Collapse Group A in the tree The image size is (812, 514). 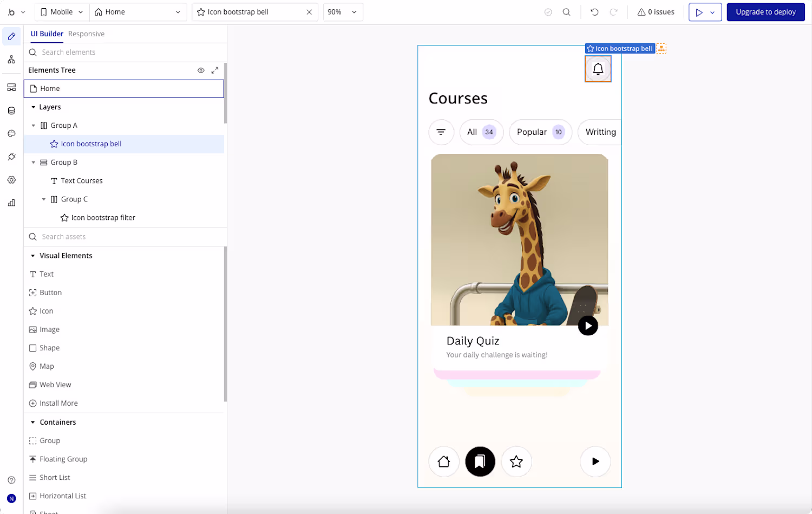pos(33,126)
